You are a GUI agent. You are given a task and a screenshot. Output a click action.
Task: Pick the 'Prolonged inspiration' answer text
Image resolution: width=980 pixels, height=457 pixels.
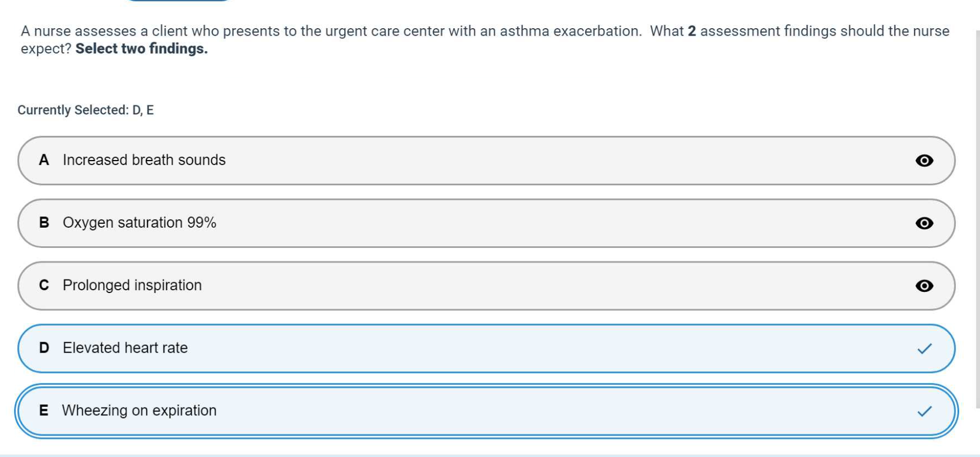[x=132, y=285]
